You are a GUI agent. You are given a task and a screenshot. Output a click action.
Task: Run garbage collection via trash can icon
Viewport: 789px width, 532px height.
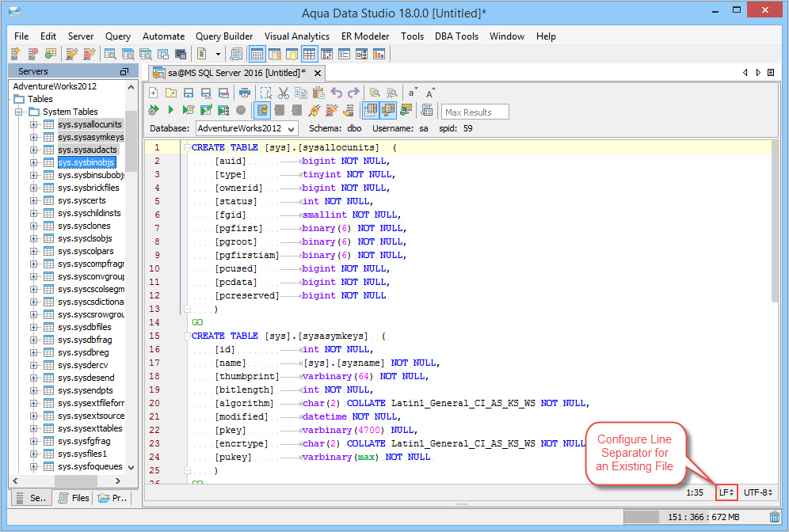click(x=774, y=517)
